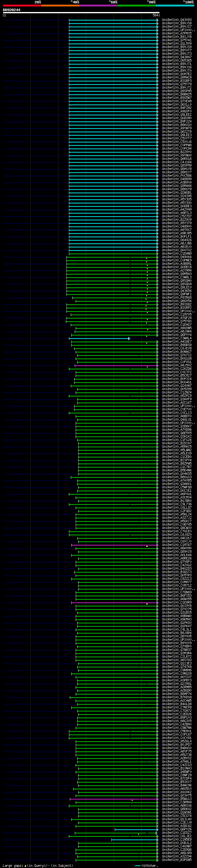Click the yellow gap marker on UniRef100_C1EDZ7 row
This screenshot has width=197, height=868.
[139, 834]
